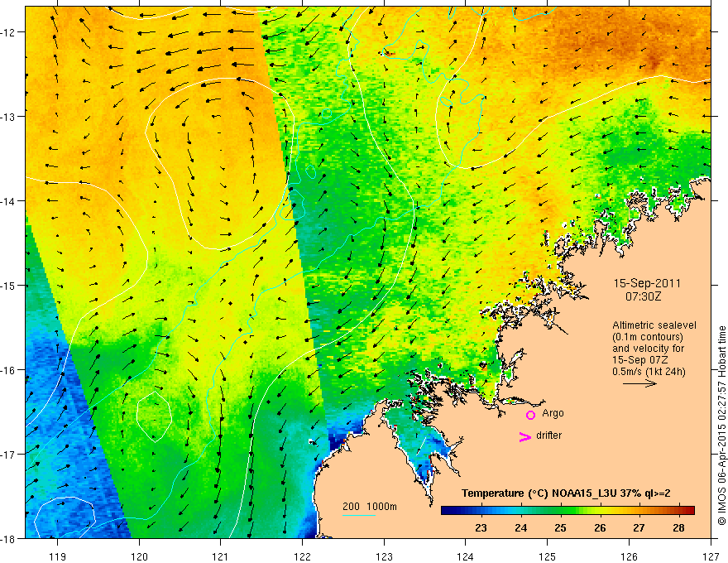Click the latitude axis label -17

pyautogui.click(x=8, y=455)
